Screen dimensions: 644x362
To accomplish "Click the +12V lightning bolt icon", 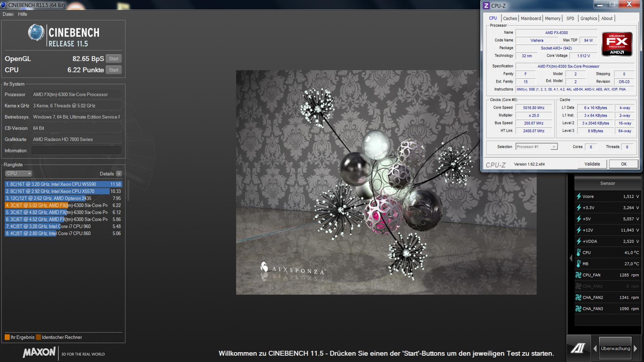I will (579, 230).
